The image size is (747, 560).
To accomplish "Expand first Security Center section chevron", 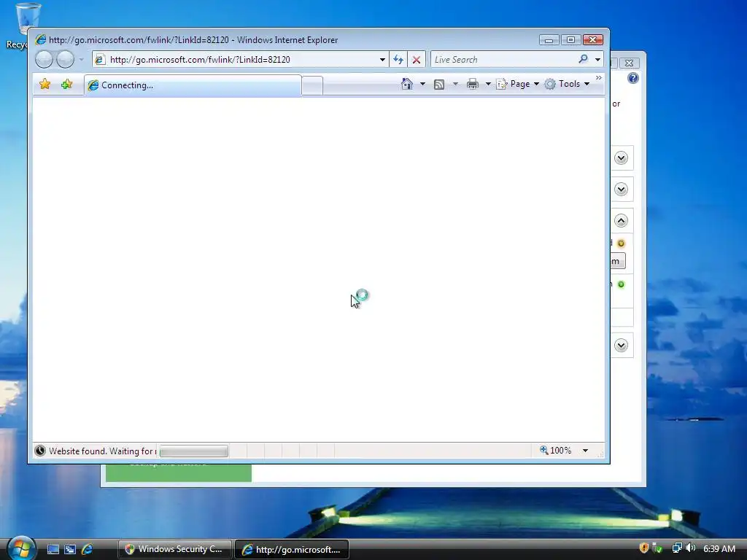I will (x=621, y=157).
